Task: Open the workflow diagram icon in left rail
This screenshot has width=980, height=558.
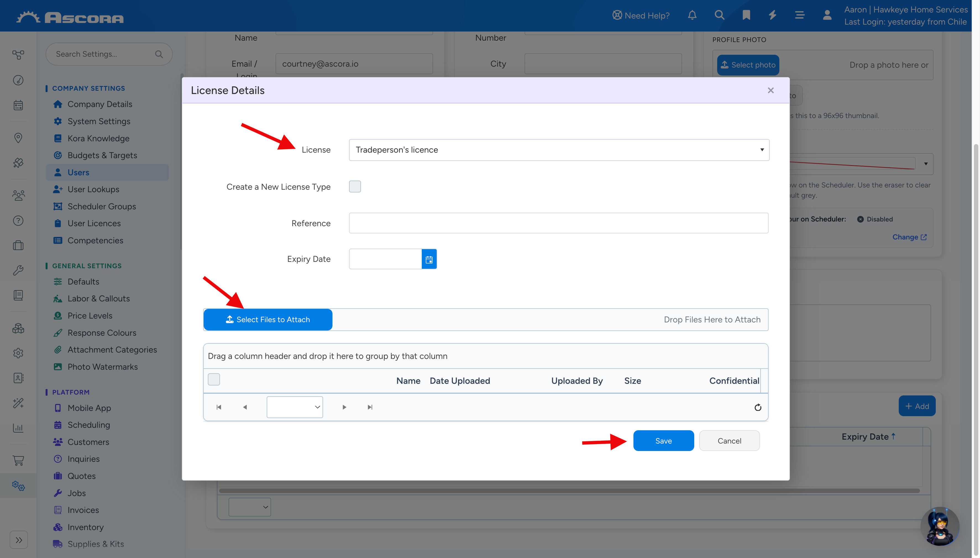Action: point(18,55)
